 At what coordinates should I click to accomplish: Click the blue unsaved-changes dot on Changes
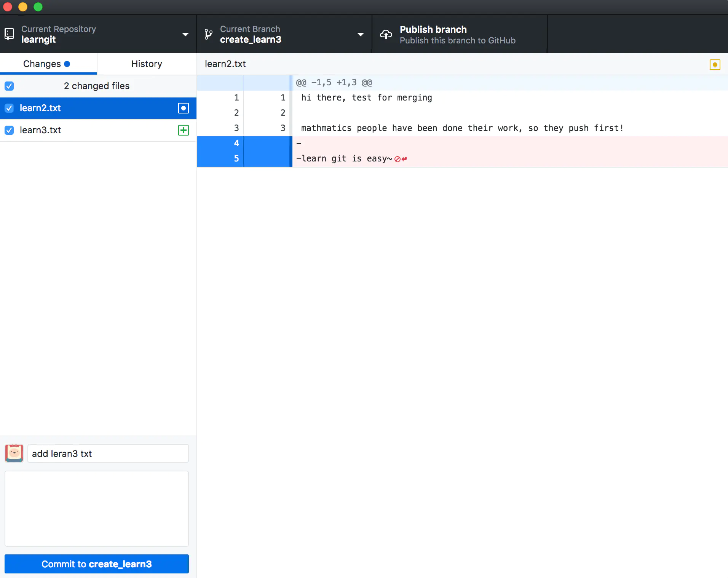point(67,64)
